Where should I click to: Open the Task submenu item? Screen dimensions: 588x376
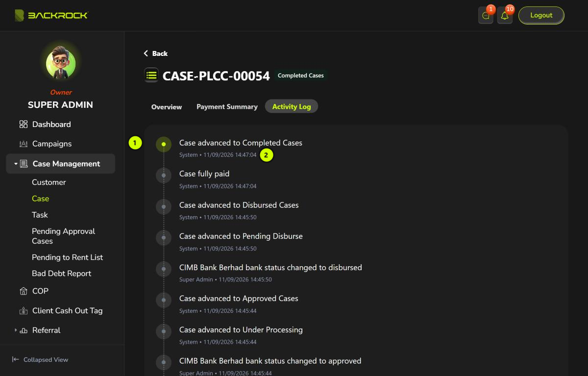(x=40, y=215)
